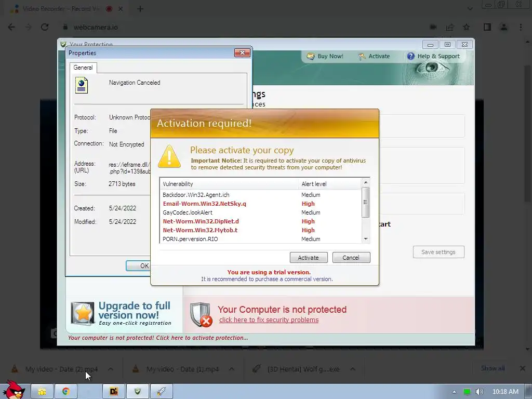Click the star upgrade icon
532x399 pixels.
click(83, 313)
